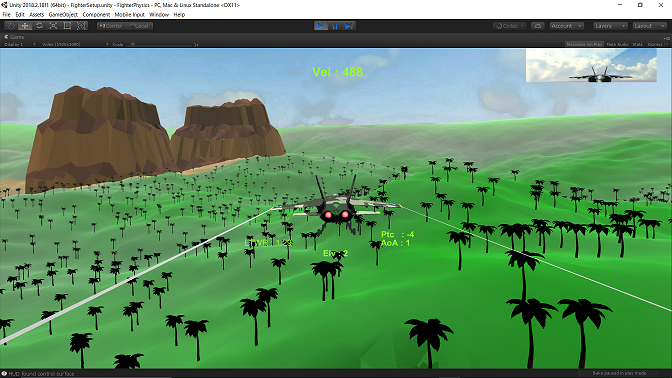
Task: Open the File menu
Action: tap(7, 15)
